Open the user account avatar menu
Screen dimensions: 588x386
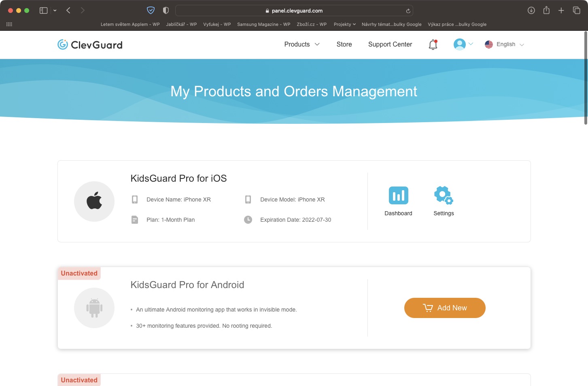[460, 44]
